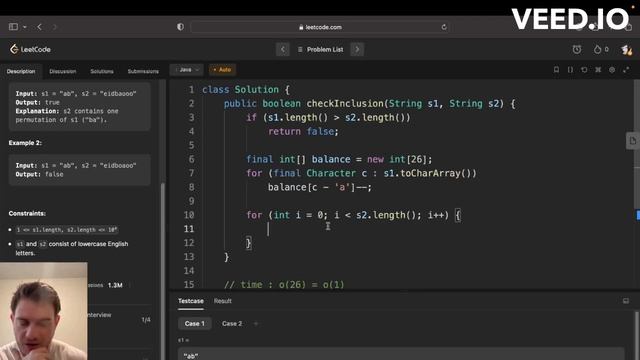Image resolution: width=640 pixels, height=360 pixels.
Task: Go forward in browser history
Action: [54, 27]
